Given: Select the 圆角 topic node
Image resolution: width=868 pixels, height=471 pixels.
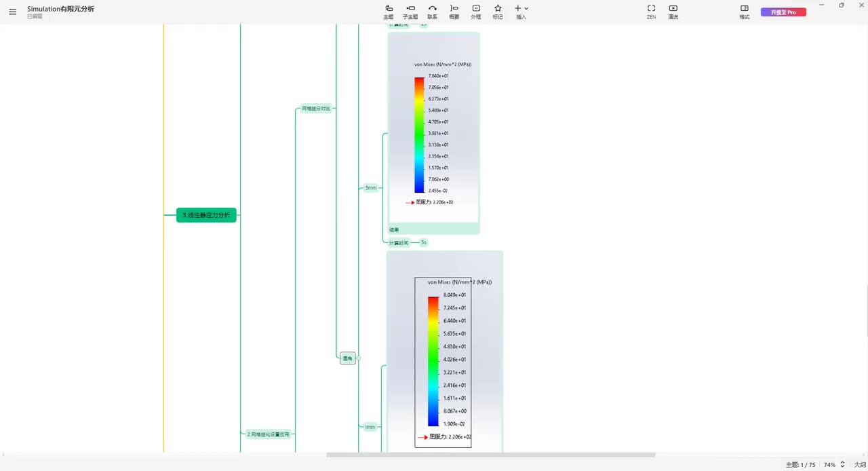Looking at the screenshot, I should [x=348, y=358].
